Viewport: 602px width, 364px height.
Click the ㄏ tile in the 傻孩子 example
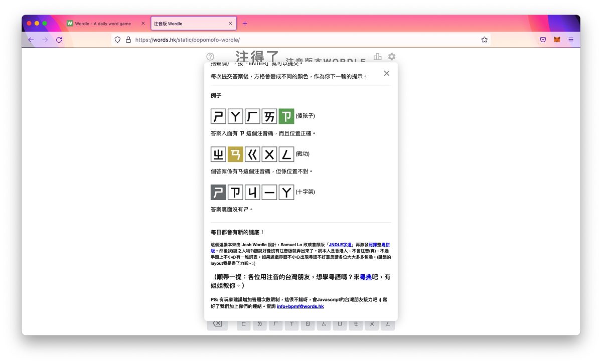(252, 116)
